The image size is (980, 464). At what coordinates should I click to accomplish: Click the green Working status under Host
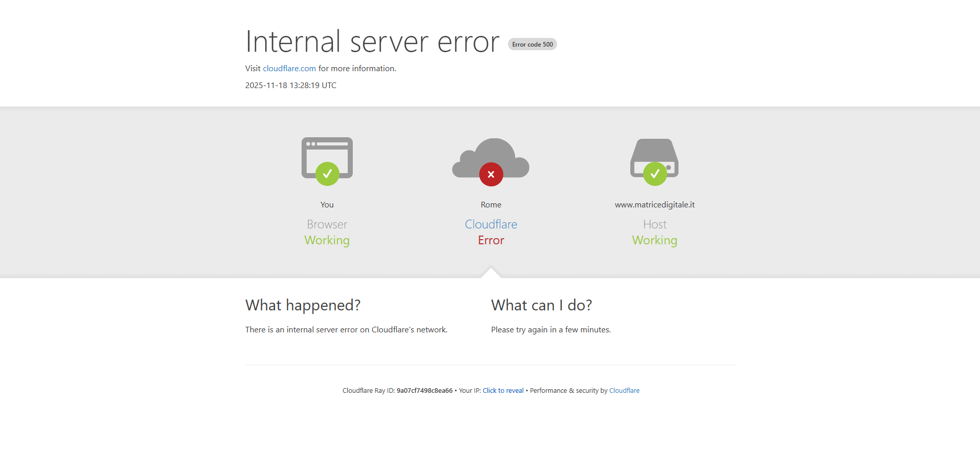[x=654, y=240]
